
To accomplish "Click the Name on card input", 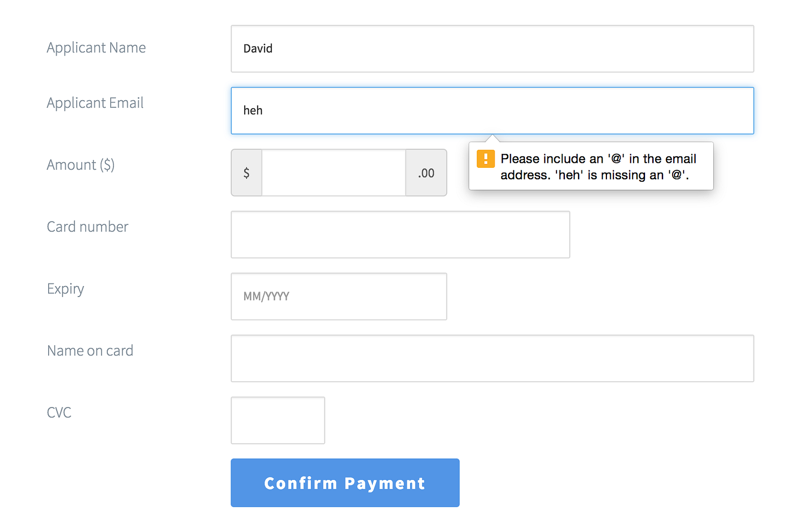I will point(492,359).
